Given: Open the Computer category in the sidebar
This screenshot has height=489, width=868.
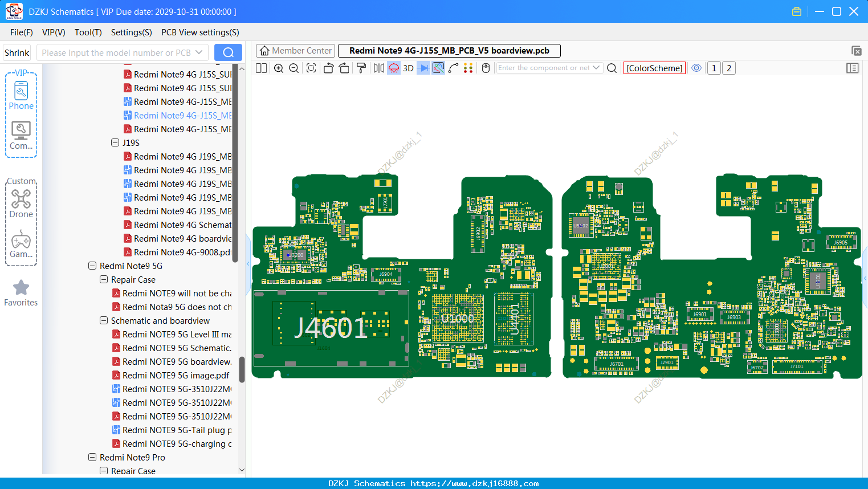Looking at the screenshot, I should coord(21,136).
